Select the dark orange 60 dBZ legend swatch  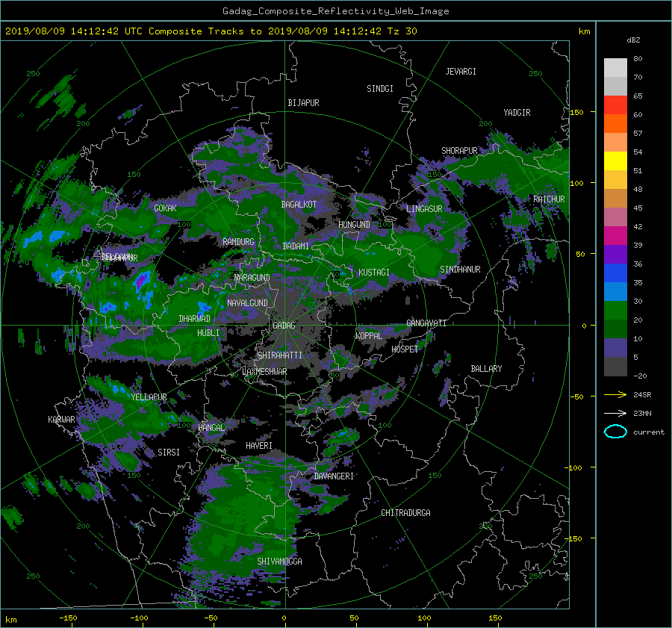point(615,124)
